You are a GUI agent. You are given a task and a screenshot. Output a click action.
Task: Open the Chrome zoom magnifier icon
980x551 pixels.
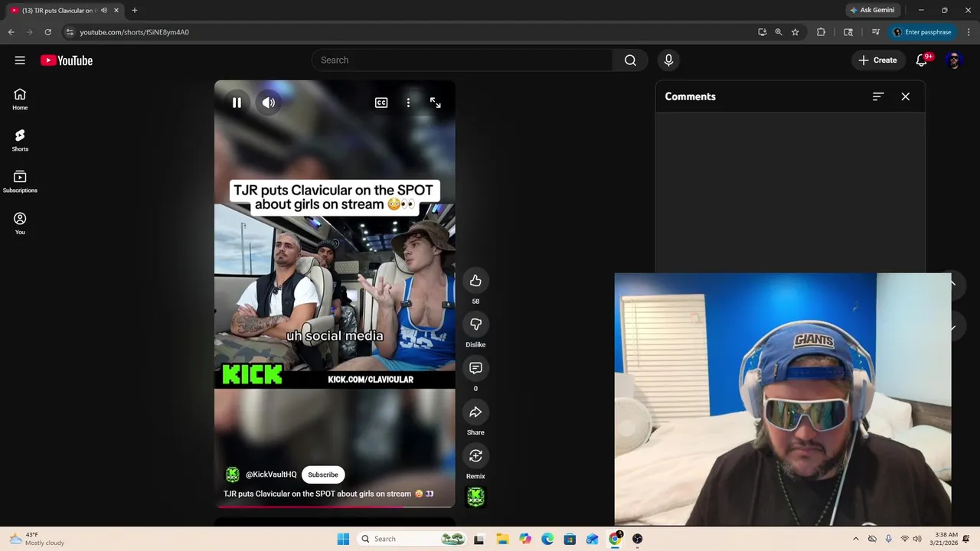[x=779, y=32]
